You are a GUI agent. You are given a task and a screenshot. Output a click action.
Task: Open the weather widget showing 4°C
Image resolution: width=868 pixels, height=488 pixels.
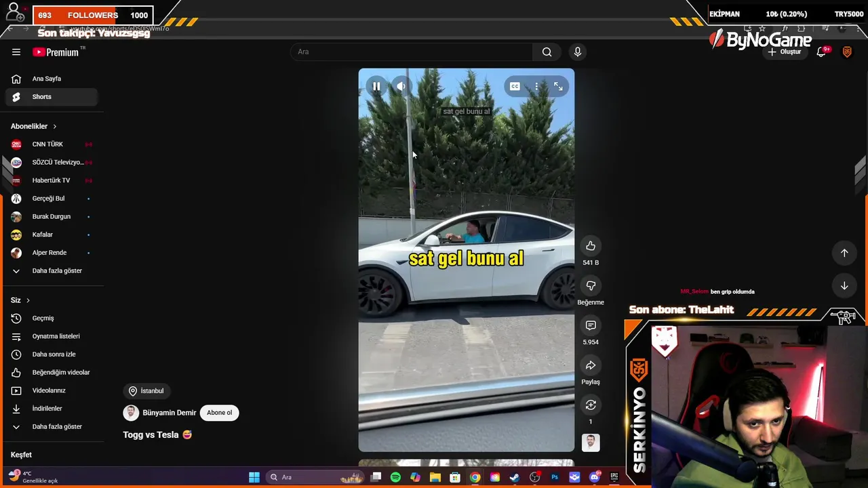34,476
